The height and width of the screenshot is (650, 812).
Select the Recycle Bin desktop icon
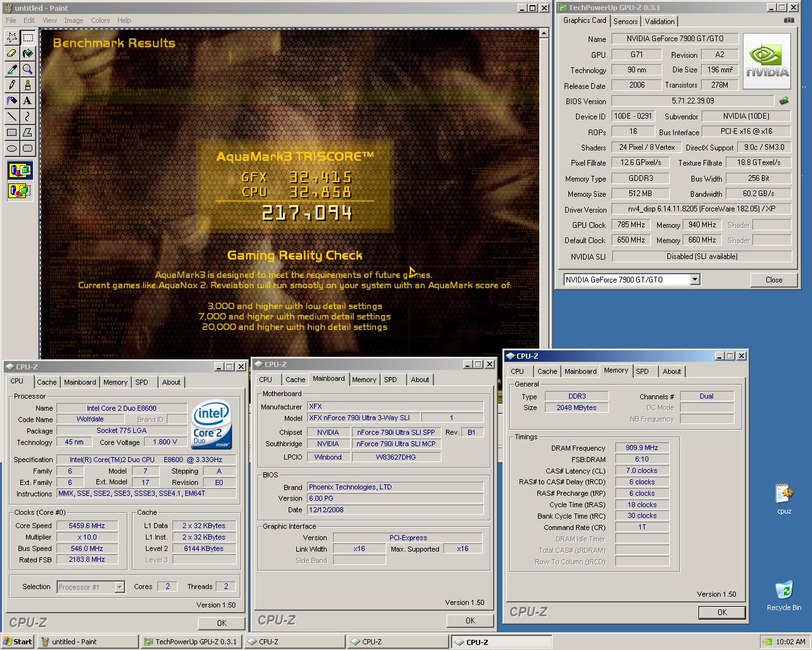784,595
